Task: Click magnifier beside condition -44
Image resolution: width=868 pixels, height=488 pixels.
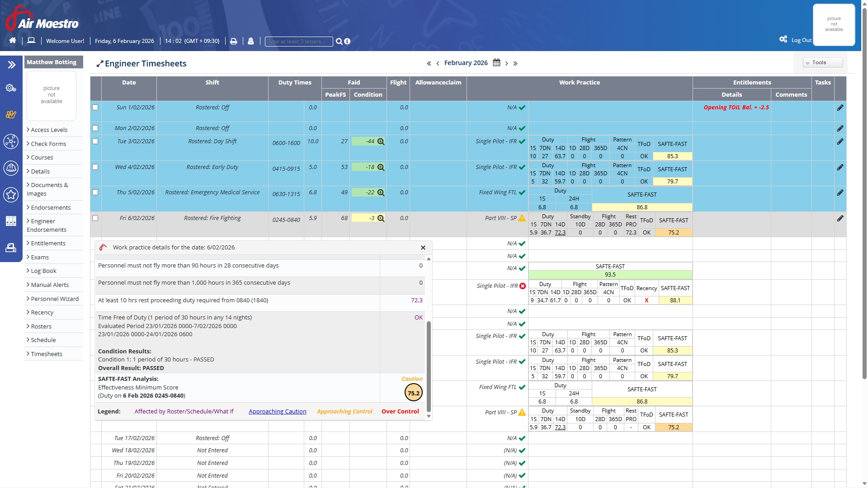Action: 381,141
